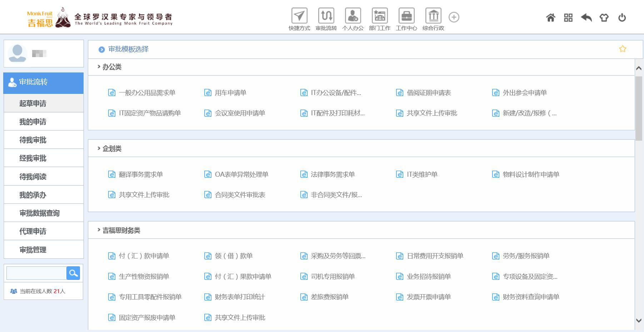This screenshot has height=332, width=644.
Task: Add a shortcut with the plus icon
Action: 454,17
